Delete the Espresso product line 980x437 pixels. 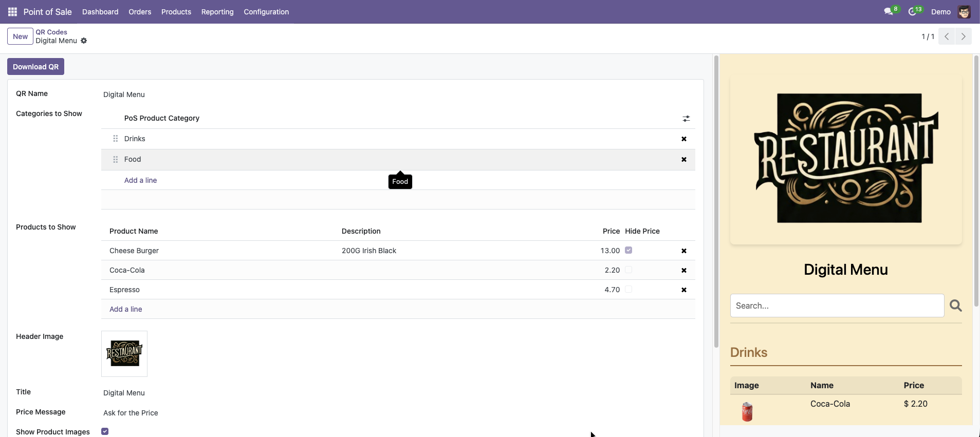[x=684, y=290]
